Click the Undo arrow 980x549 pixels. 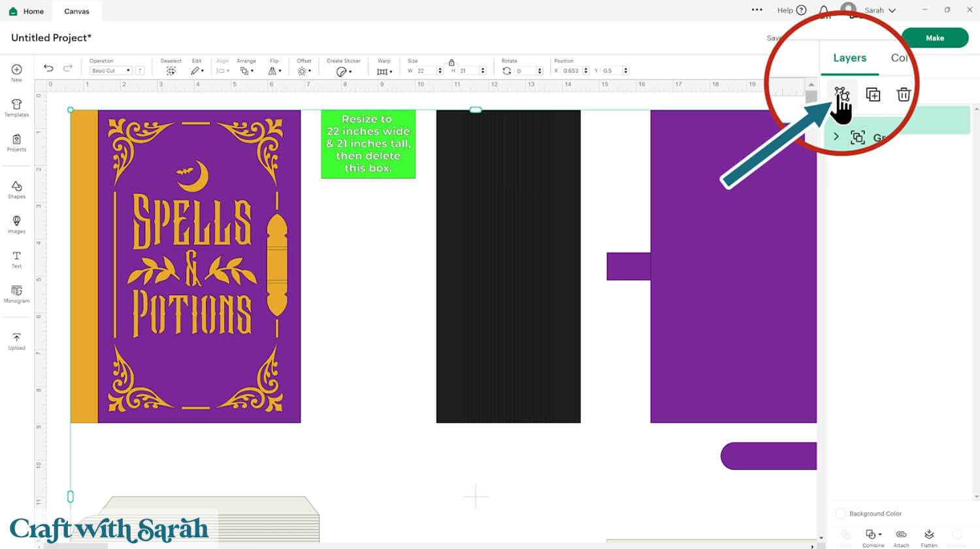[x=48, y=69]
